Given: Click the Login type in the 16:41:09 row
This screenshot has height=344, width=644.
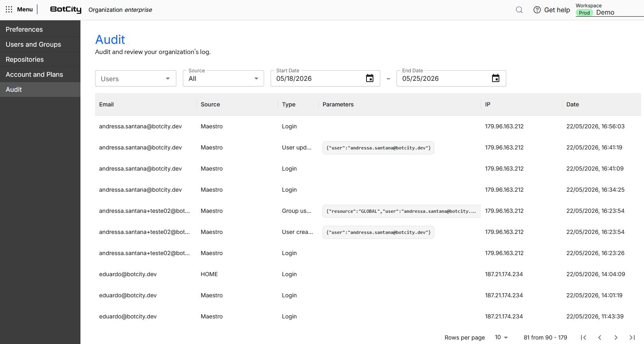Looking at the screenshot, I should point(289,169).
